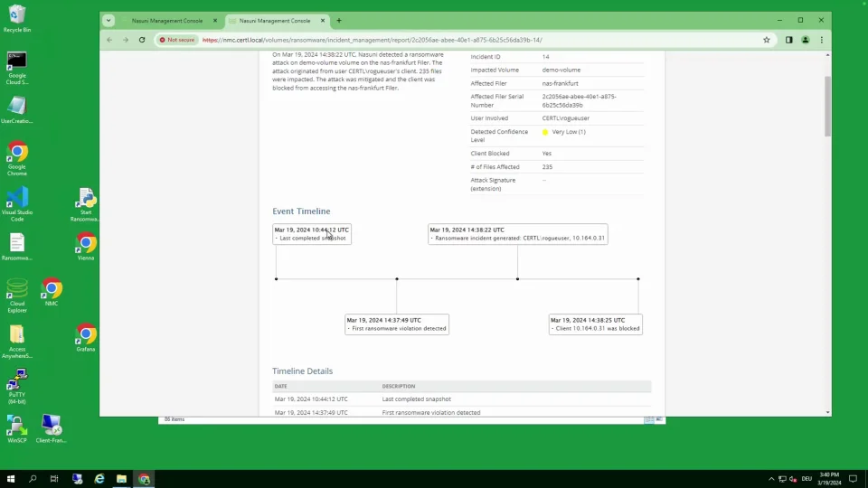Open the Google Cloud SDK desktop shortcut
This screenshot has width=868, height=488.
tap(16, 68)
